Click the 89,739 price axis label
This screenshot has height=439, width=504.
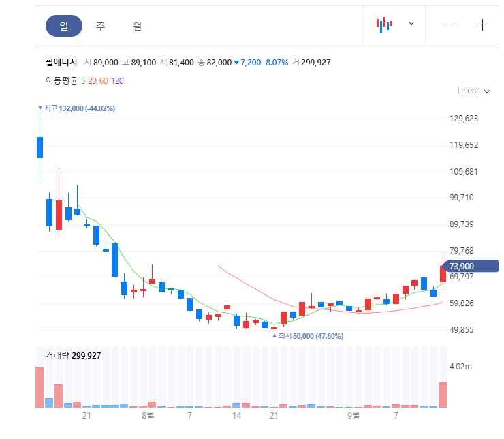pyautogui.click(x=462, y=224)
